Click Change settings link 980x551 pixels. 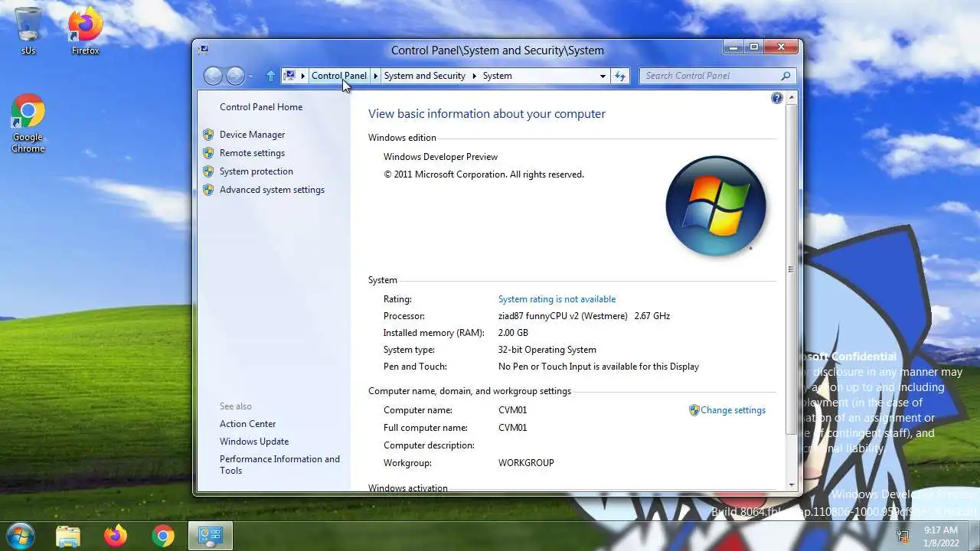pyautogui.click(x=733, y=410)
